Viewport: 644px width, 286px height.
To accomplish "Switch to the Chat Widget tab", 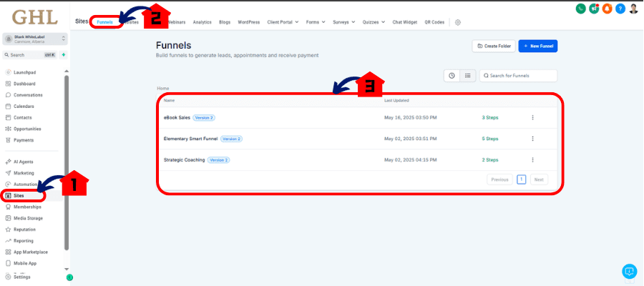I will [404, 22].
